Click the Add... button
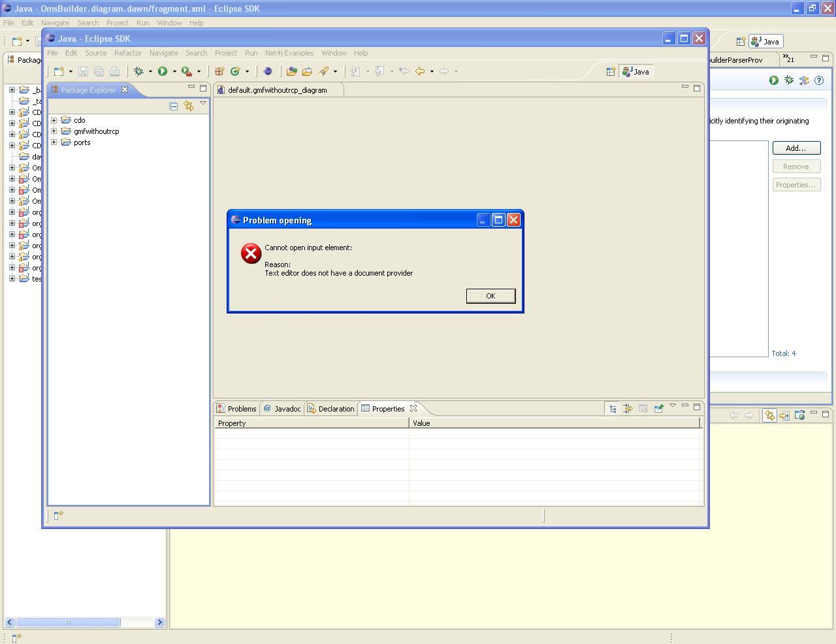 (x=796, y=148)
